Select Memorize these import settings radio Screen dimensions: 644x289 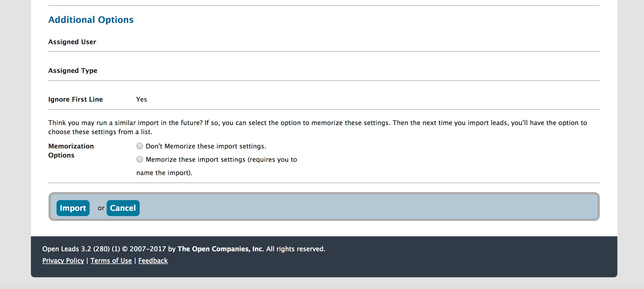(140, 159)
